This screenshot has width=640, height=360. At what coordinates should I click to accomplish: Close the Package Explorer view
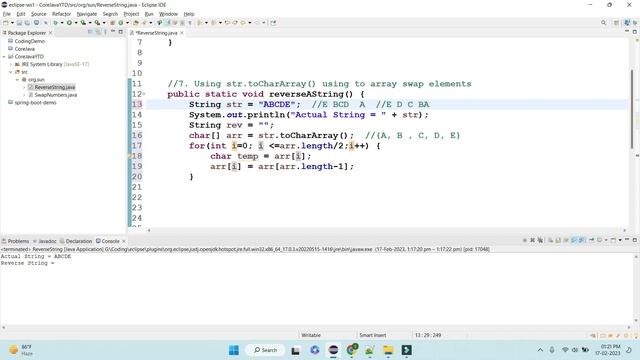(x=50, y=33)
